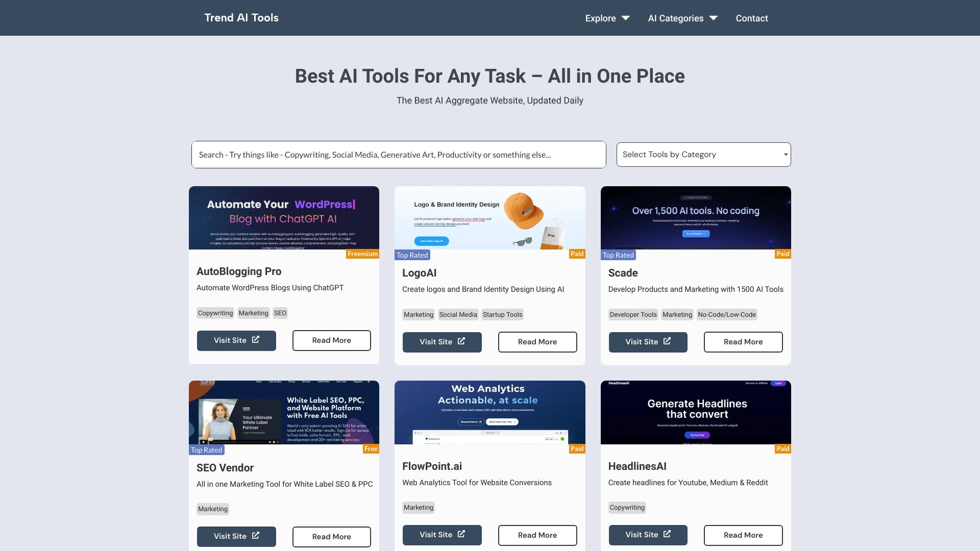Image resolution: width=980 pixels, height=551 pixels.
Task: Click Read More for HeadlinesAI
Action: pyautogui.click(x=743, y=535)
